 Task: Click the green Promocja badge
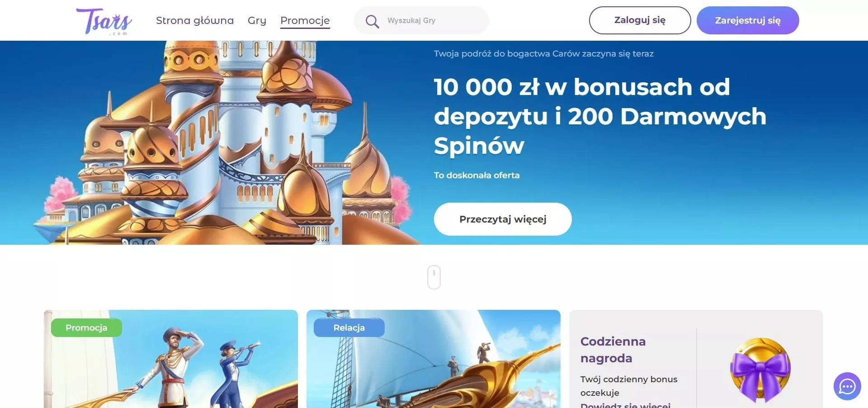point(86,327)
